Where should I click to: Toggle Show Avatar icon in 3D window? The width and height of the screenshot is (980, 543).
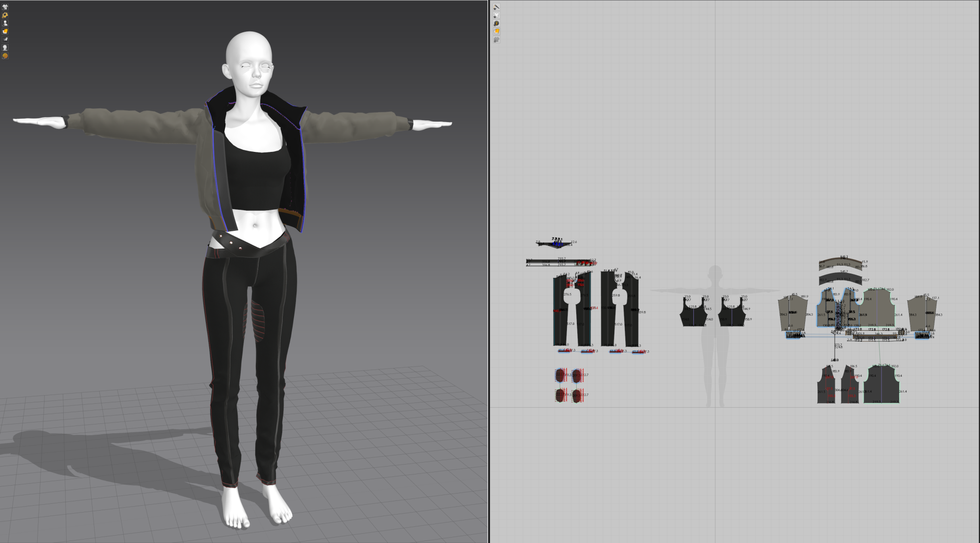pyautogui.click(x=5, y=23)
